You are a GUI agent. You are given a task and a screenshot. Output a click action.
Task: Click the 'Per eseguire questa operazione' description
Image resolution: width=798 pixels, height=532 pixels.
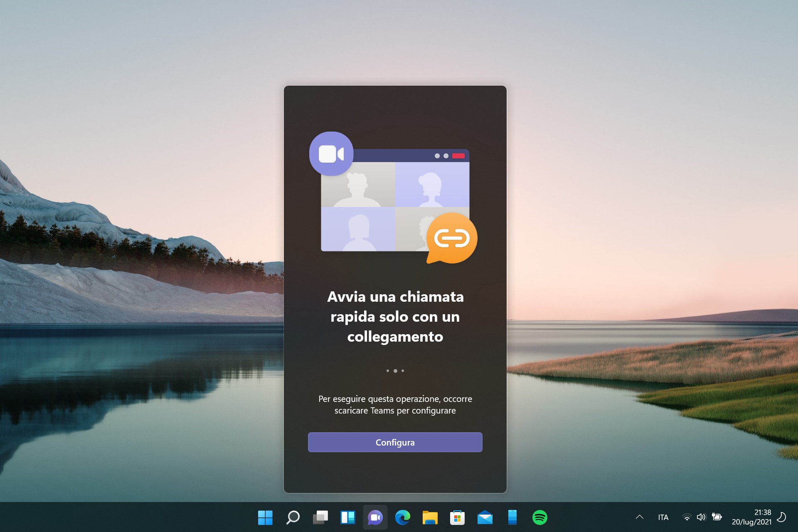pyautogui.click(x=395, y=404)
